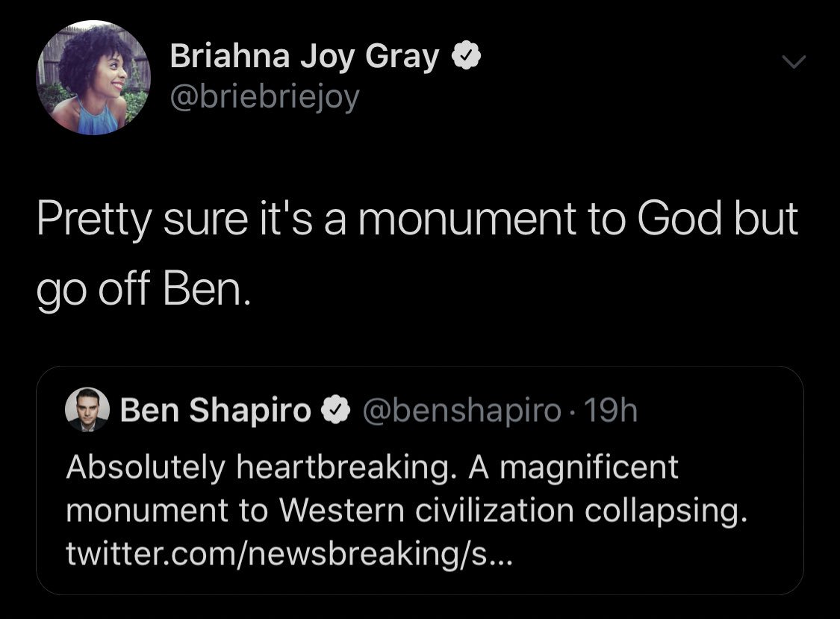Open Briahna Joy Gray's profile picture
The width and height of the screenshot is (840, 619).
(93, 78)
